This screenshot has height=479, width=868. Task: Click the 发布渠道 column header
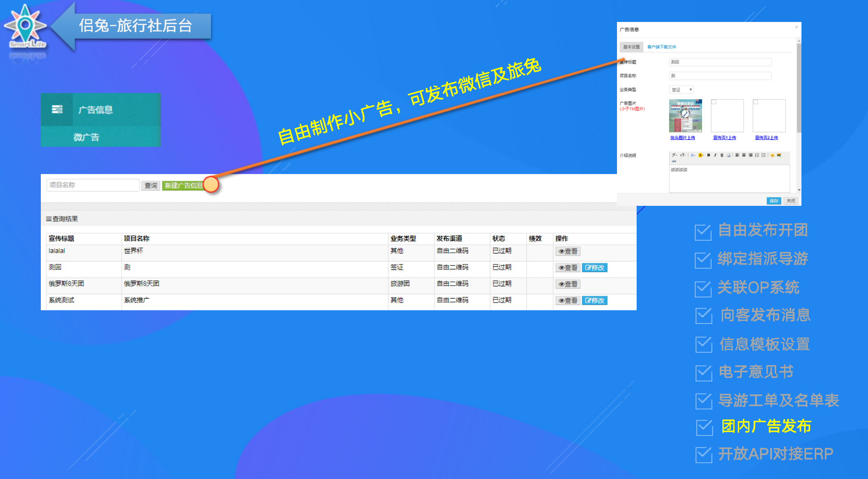click(x=449, y=238)
